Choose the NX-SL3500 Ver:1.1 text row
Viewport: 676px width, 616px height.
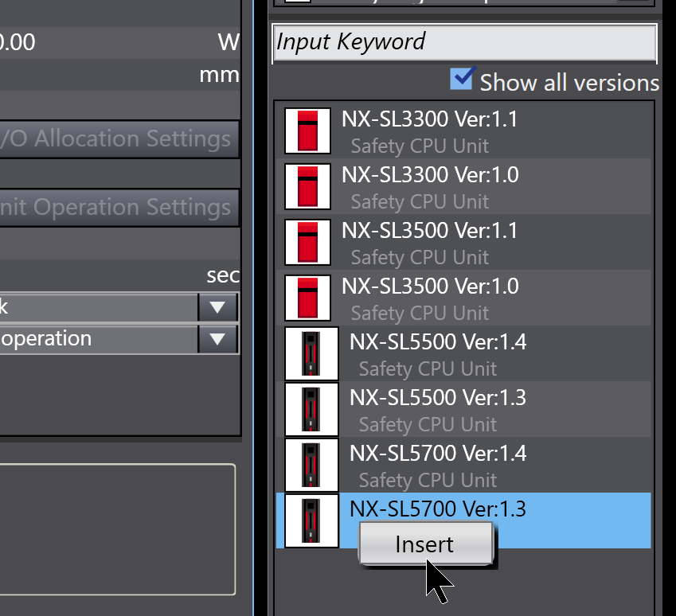(x=463, y=242)
